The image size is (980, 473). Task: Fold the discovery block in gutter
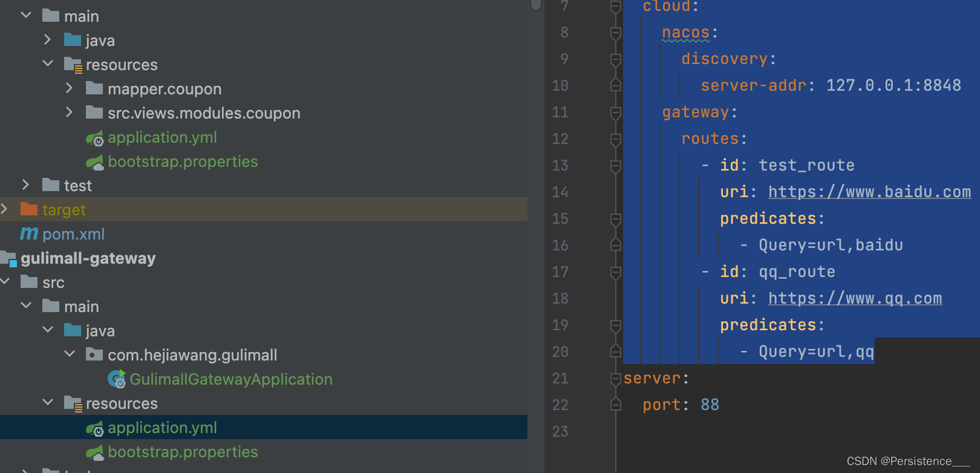[616, 59]
